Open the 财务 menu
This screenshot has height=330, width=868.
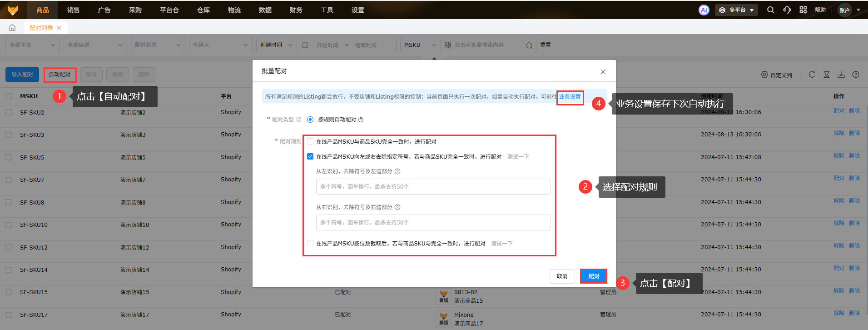[x=296, y=10]
